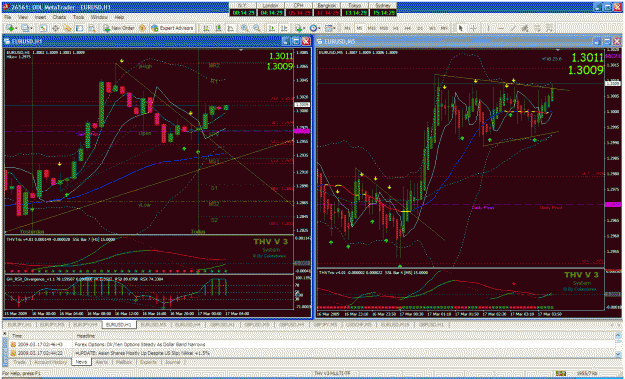Show the Data Window toolbar icon
This screenshot has width=625, height=379.
point(55,28)
